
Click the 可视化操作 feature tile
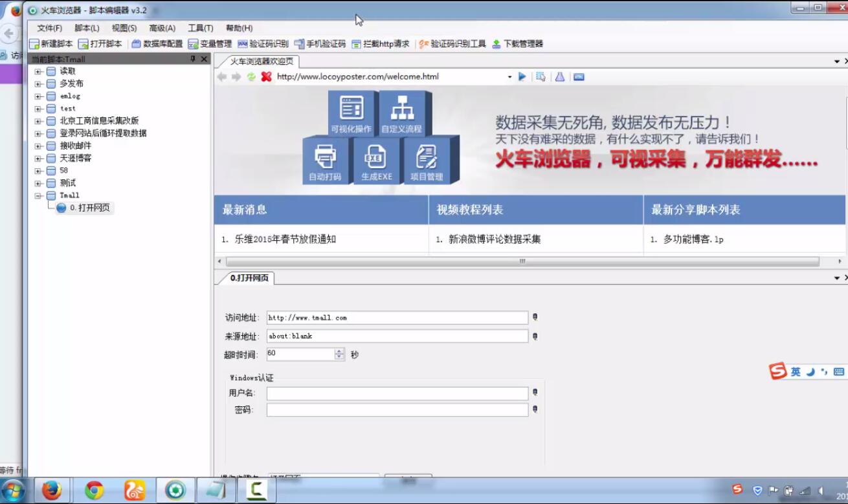click(x=351, y=115)
